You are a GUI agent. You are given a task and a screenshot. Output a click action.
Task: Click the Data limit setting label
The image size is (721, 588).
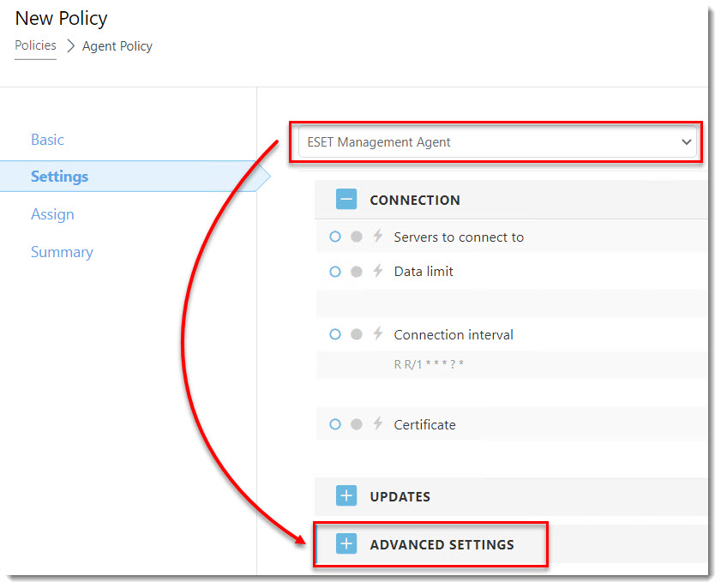tap(424, 272)
